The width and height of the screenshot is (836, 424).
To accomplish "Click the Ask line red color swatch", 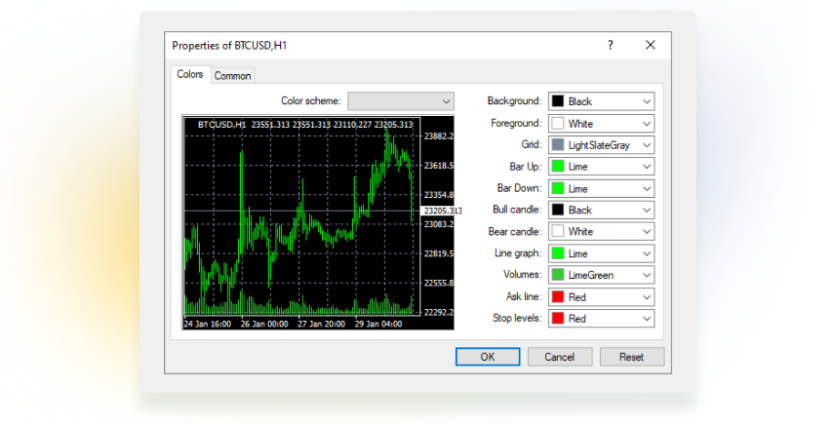I will (557, 297).
